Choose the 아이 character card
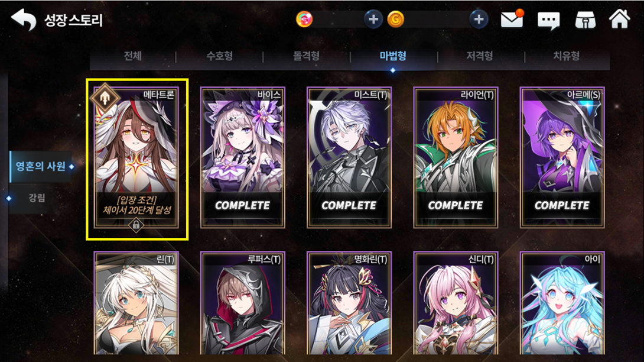644x362 pixels. [x=562, y=303]
